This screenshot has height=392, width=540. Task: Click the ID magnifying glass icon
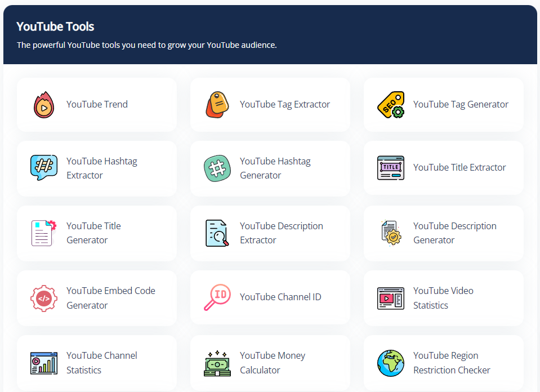coord(217,297)
